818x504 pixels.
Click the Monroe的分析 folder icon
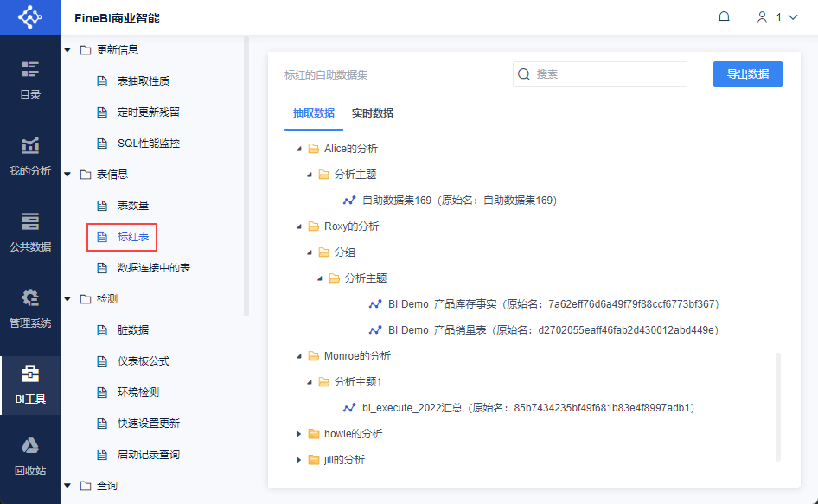click(x=314, y=356)
